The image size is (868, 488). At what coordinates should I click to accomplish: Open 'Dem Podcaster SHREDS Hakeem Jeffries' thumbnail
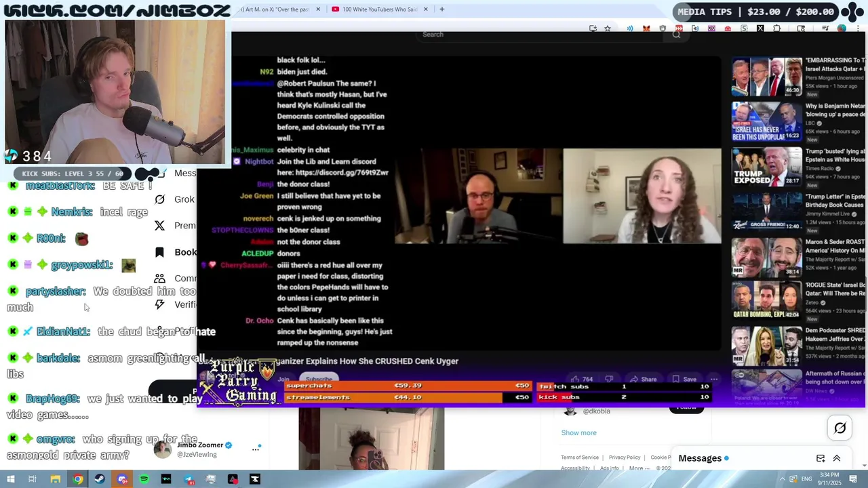pyautogui.click(x=766, y=346)
